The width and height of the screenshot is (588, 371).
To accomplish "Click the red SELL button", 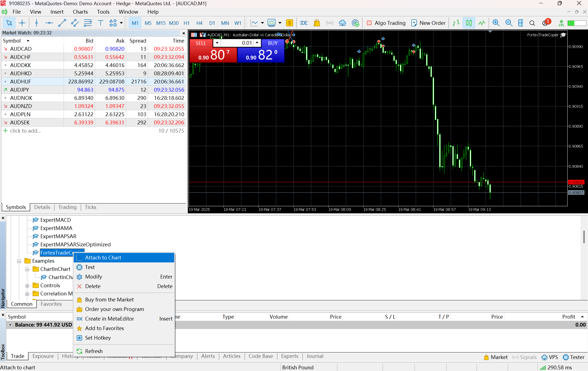I will (201, 43).
